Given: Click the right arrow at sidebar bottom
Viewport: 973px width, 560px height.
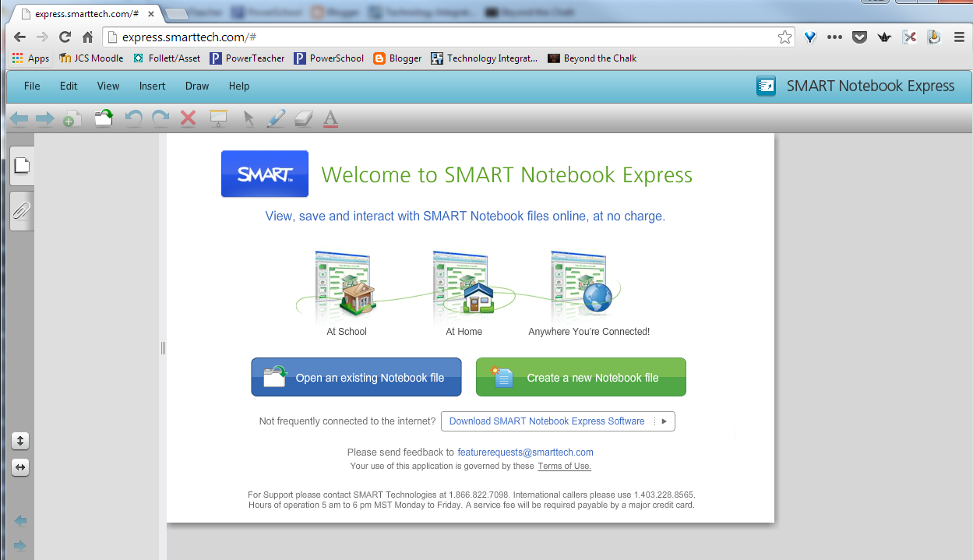Looking at the screenshot, I should click(20, 545).
